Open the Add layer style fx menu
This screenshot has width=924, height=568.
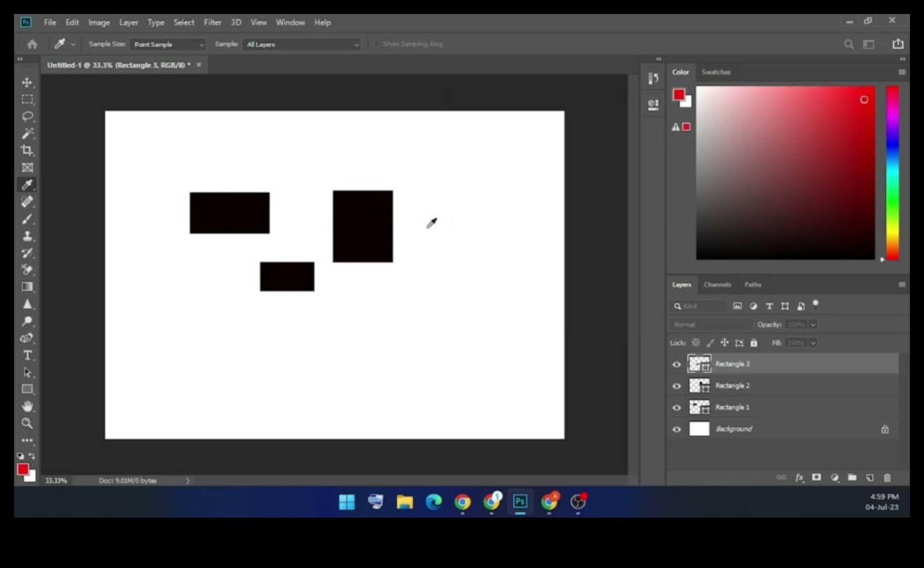pyautogui.click(x=799, y=478)
